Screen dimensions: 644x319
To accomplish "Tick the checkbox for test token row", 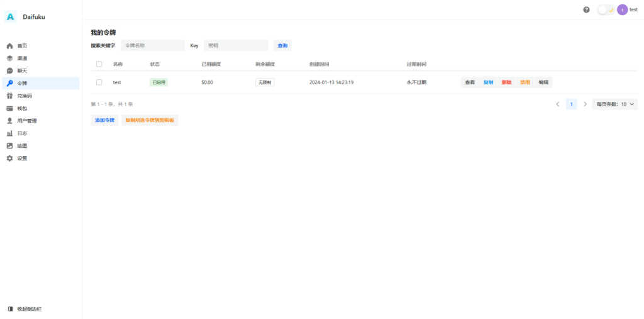I will [99, 82].
